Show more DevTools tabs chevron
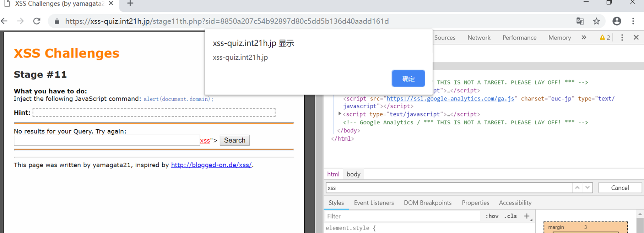The image size is (644, 233). pyautogui.click(x=584, y=37)
